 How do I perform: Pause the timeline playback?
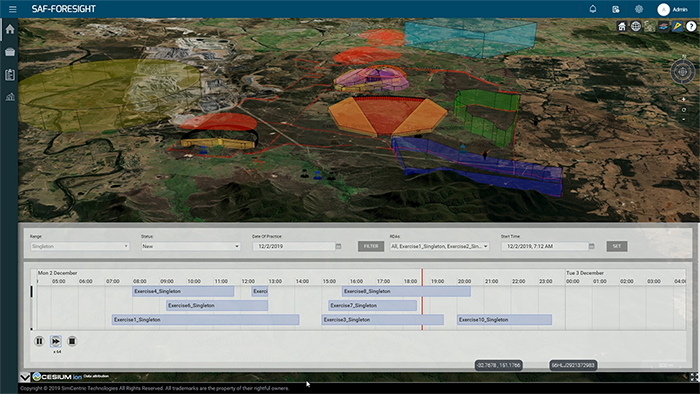[x=39, y=341]
